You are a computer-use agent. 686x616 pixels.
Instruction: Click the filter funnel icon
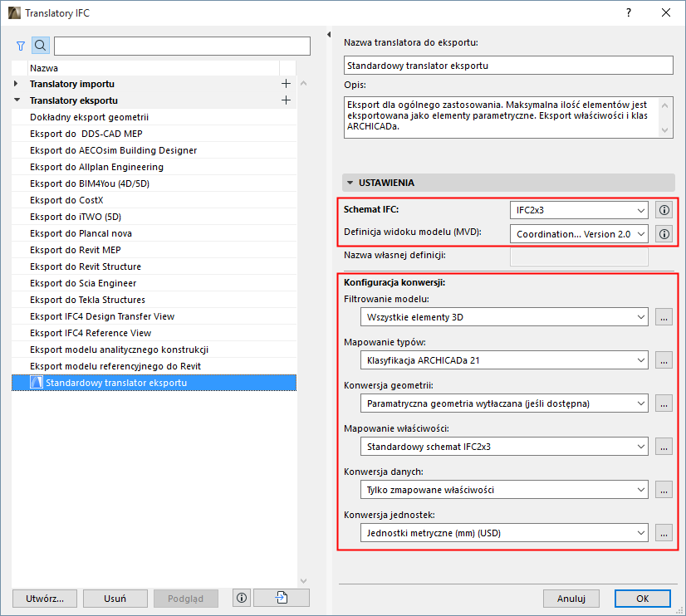click(21, 46)
